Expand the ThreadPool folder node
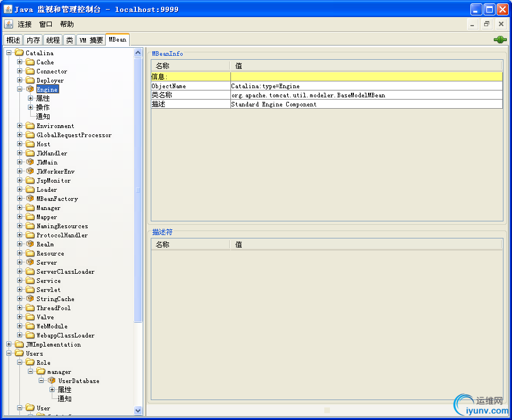Viewport: 512px width, 420px height. [x=19, y=308]
